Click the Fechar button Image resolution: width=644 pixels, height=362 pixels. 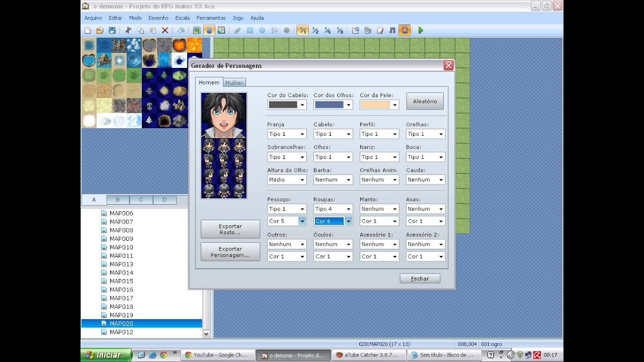[420, 279]
